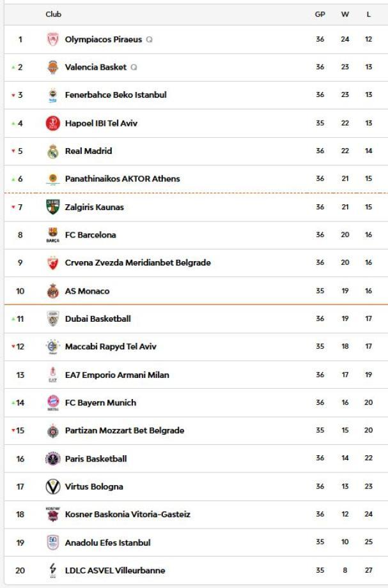The height and width of the screenshot is (588, 388).
Task: Click the Paris Basketball logo icon
Action: point(52,458)
